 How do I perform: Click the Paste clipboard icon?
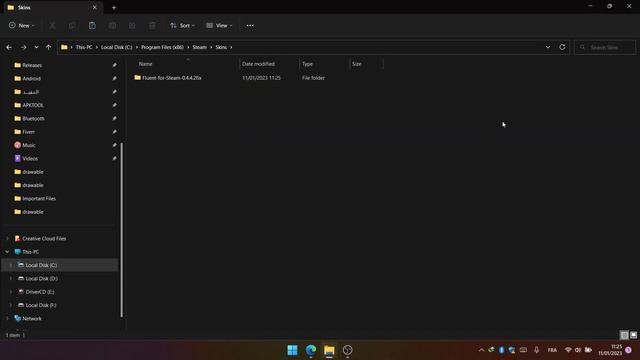click(x=92, y=26)
